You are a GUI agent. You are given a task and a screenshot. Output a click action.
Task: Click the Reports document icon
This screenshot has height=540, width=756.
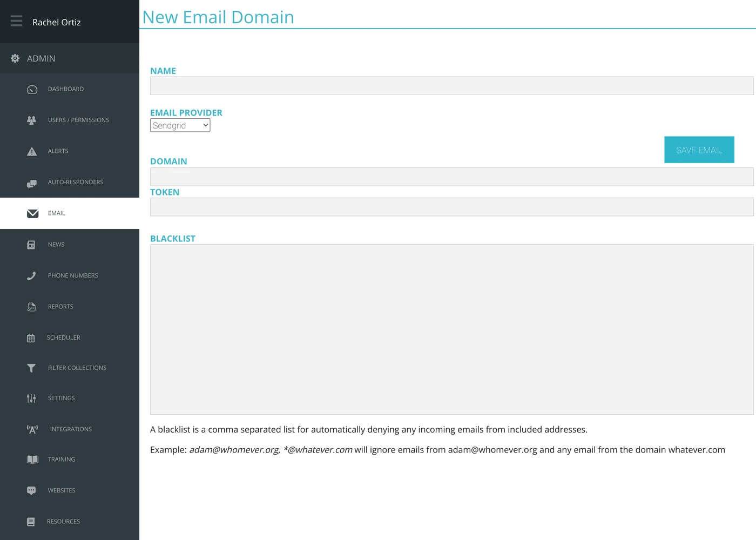click(x=31, y=307)
